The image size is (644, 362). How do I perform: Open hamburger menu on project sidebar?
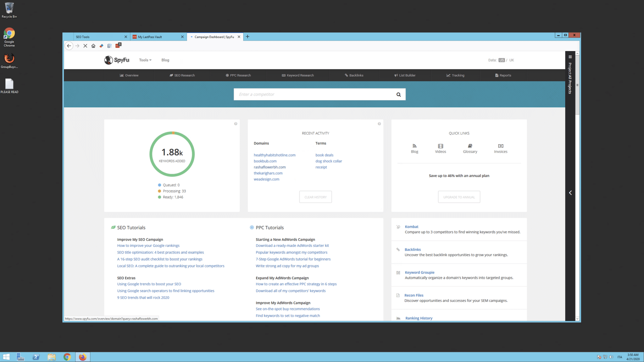570,57
